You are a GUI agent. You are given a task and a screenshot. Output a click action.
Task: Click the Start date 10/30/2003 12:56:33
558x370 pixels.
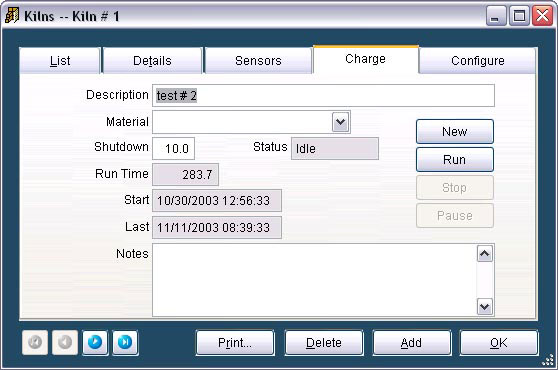coord(217,201)
